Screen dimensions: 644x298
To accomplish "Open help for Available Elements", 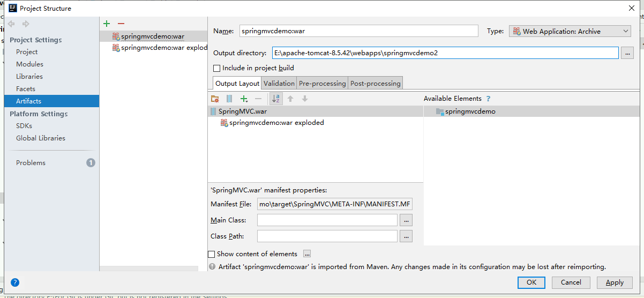I will coord(488,99).
